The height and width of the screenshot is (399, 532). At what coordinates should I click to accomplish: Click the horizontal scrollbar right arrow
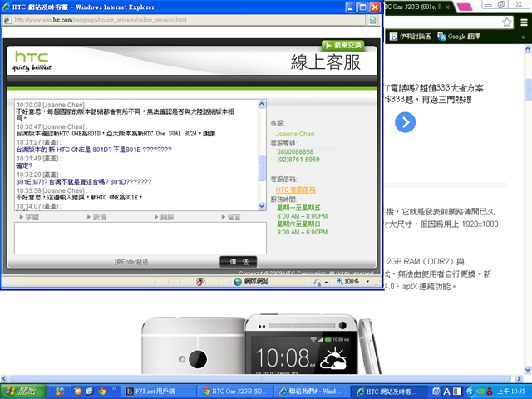point(519,378)
